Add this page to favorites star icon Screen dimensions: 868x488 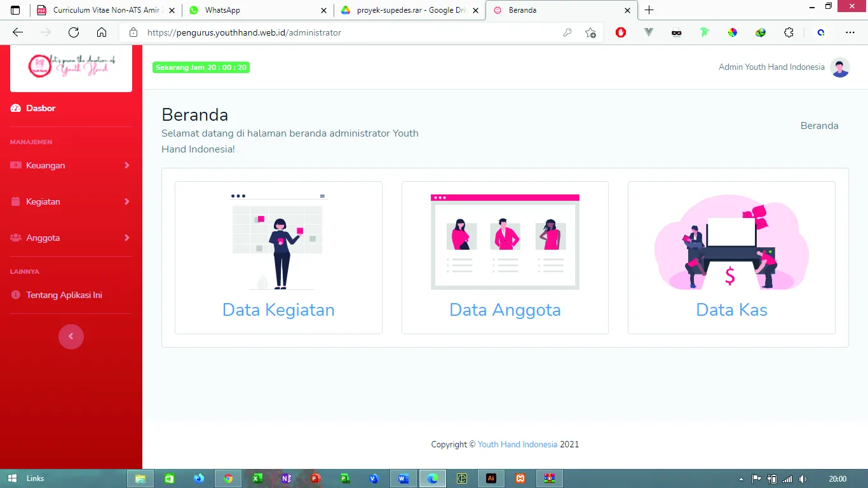[590, 32]
